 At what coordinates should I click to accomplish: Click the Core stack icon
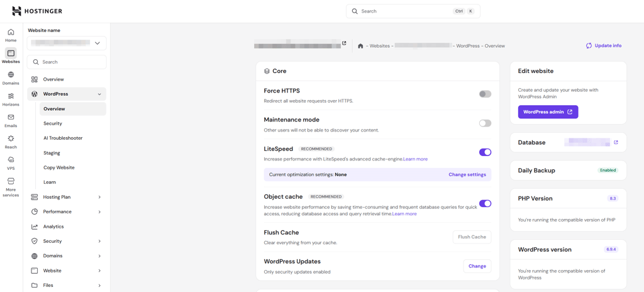click(x=267, y=71)
